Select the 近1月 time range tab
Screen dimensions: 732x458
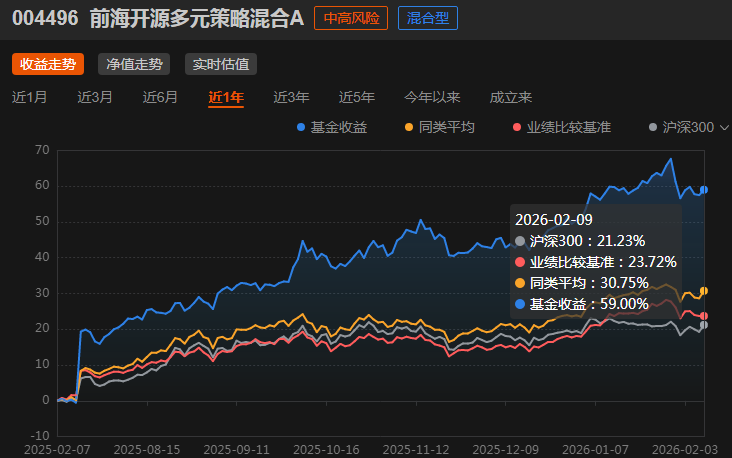29,97
